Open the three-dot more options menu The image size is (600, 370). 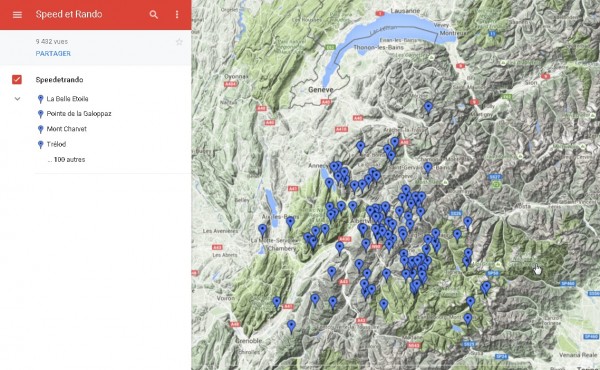click(177, 15)
